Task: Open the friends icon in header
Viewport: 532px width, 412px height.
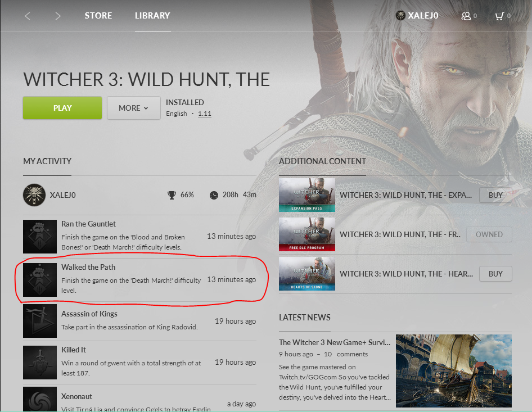Action: [x=466, y=16]
